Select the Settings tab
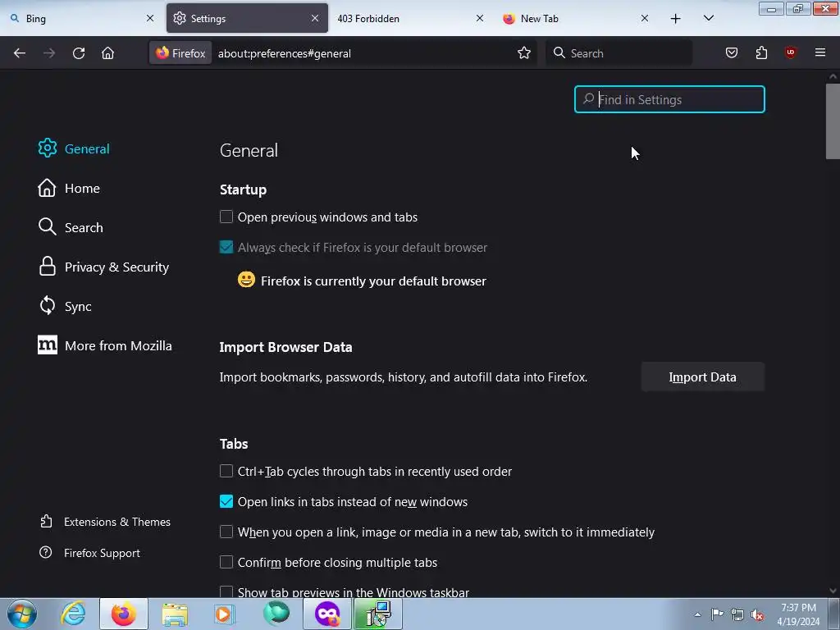The width and height of the screenshot is (840, 630). tap(246, 18)
